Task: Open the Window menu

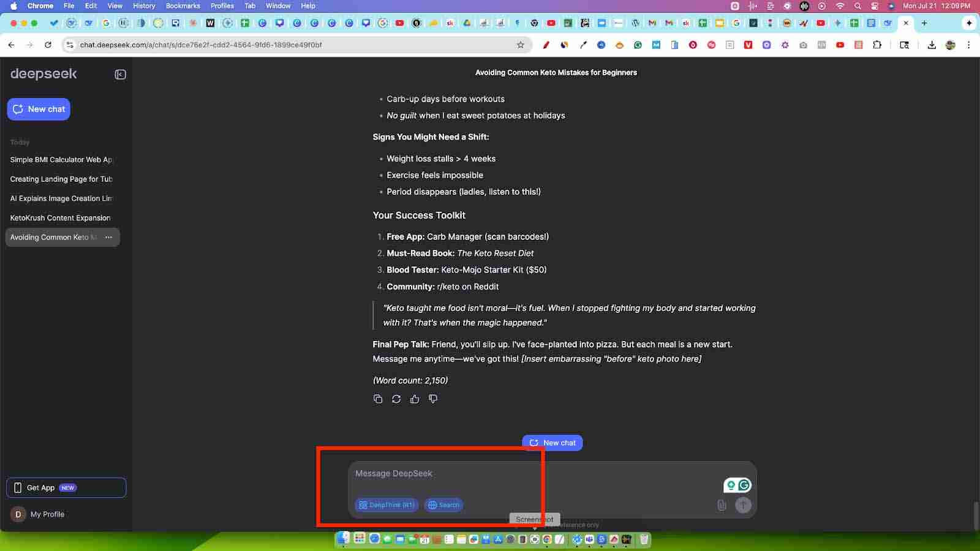Action: [x=278, y=6]
